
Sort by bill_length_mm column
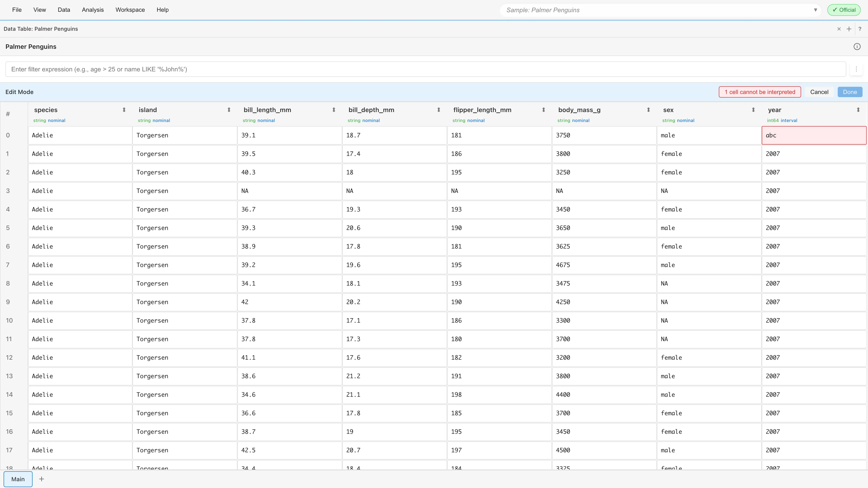pyautogui.click(x=334, y=110)
